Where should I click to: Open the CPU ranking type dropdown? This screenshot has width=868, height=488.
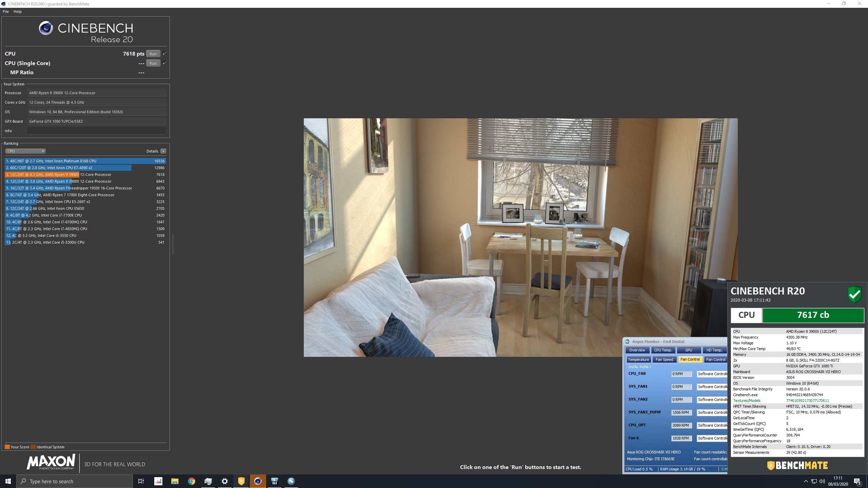tap(25, 151)
